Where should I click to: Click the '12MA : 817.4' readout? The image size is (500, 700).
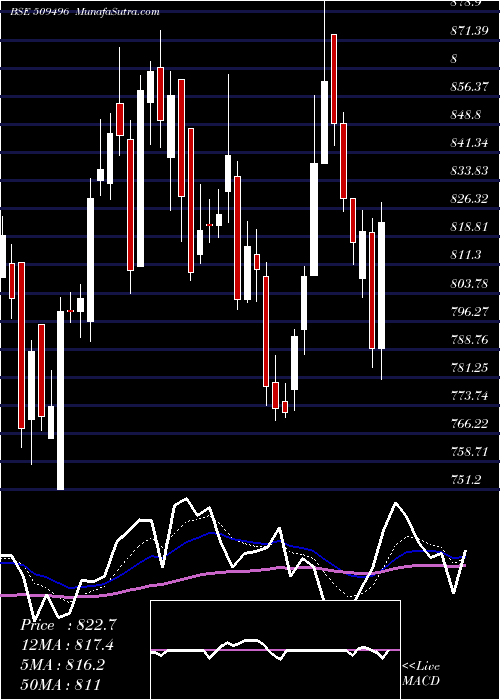tap(67, 645)
